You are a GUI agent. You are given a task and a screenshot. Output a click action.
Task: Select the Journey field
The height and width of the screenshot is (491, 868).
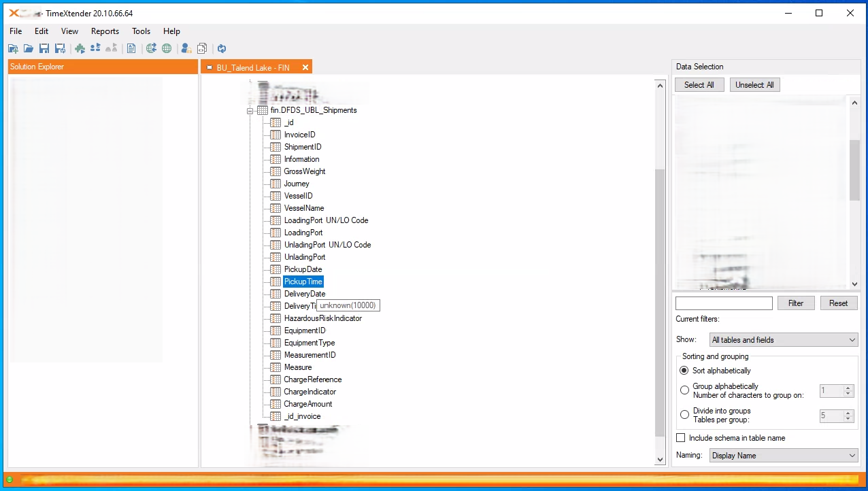tap(297, 184)
